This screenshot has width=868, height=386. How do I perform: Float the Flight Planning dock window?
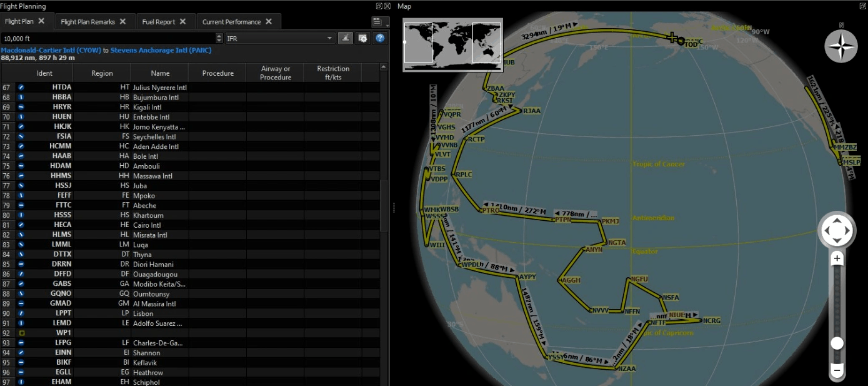(379, 6)
